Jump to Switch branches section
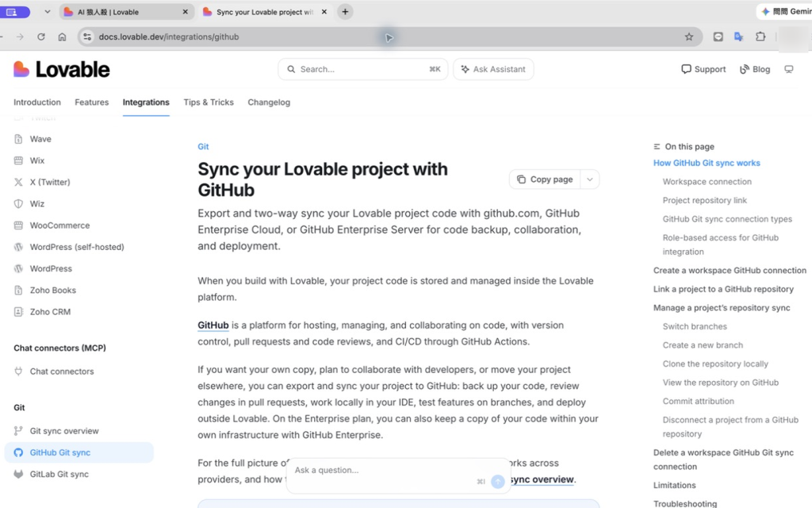This screenshot has width=812, height=508. coord(695,326)
